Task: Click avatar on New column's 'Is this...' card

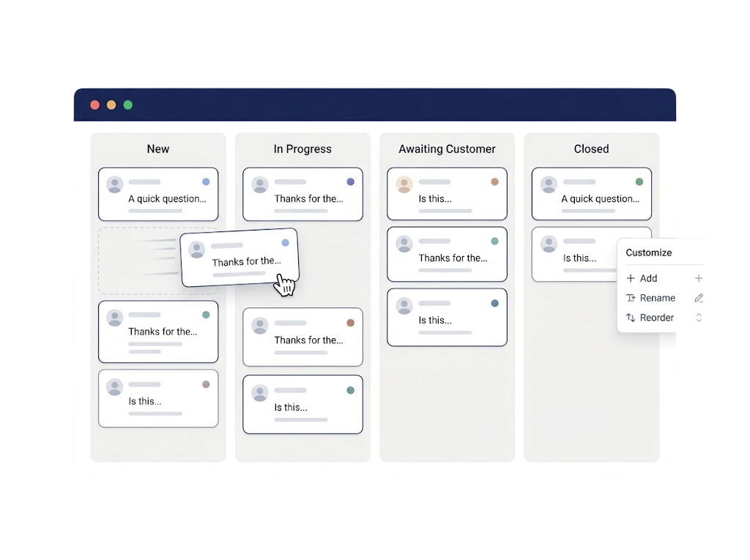Action: point(115,387)
